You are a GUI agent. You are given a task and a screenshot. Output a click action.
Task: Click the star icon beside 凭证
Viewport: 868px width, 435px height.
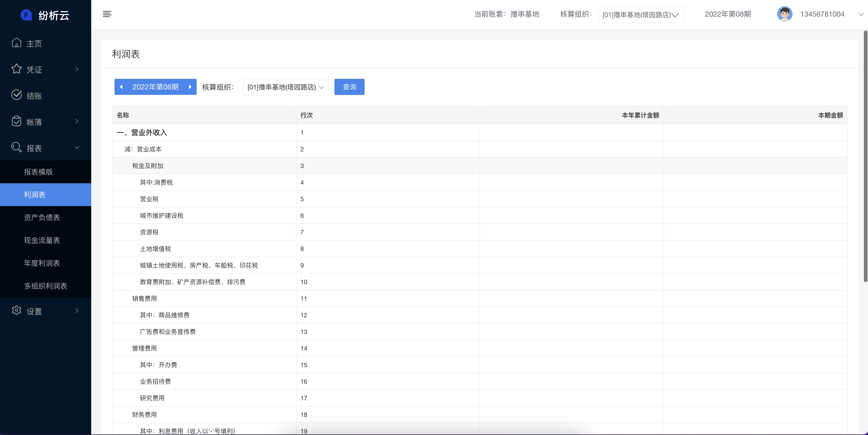17,69
